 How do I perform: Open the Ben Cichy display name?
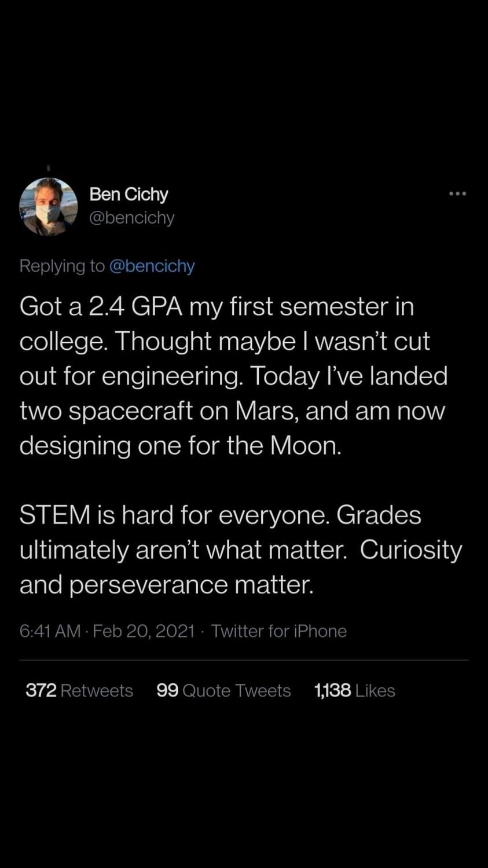129,194
